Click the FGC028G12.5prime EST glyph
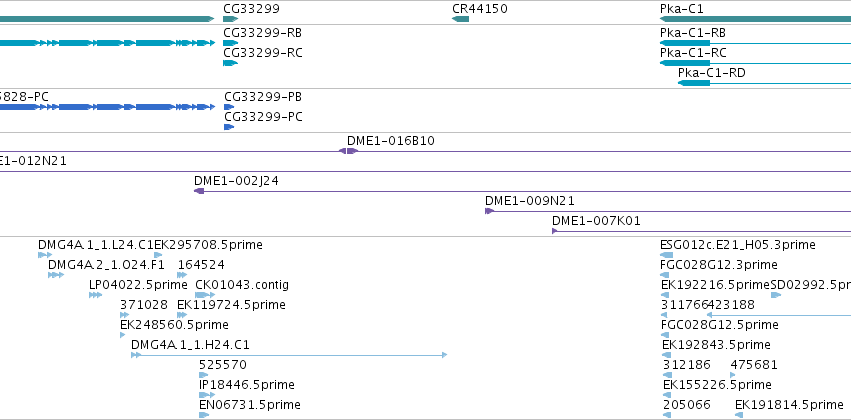The height and width of the screenshot is (420, 851). [x=664, y=335]
